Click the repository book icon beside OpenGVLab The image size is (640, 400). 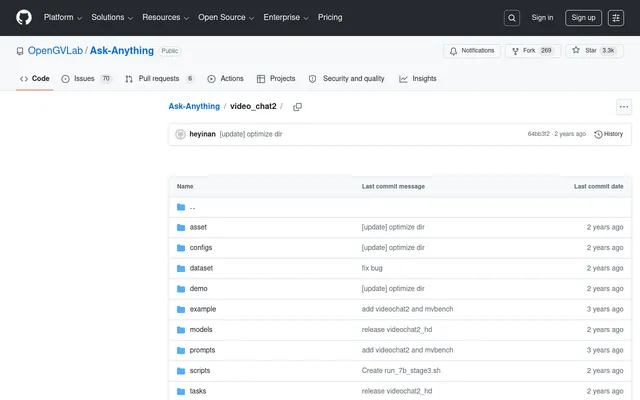coord(20,51)
